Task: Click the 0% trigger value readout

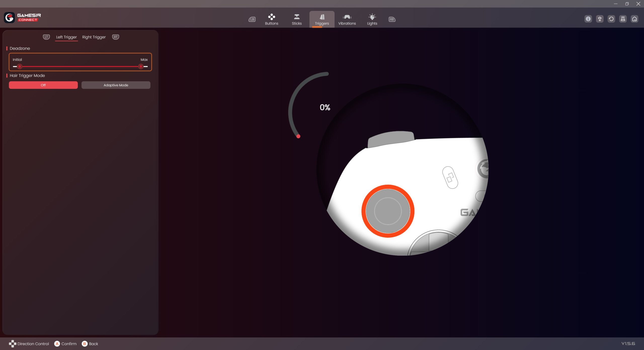Action: tap(325, 107)
